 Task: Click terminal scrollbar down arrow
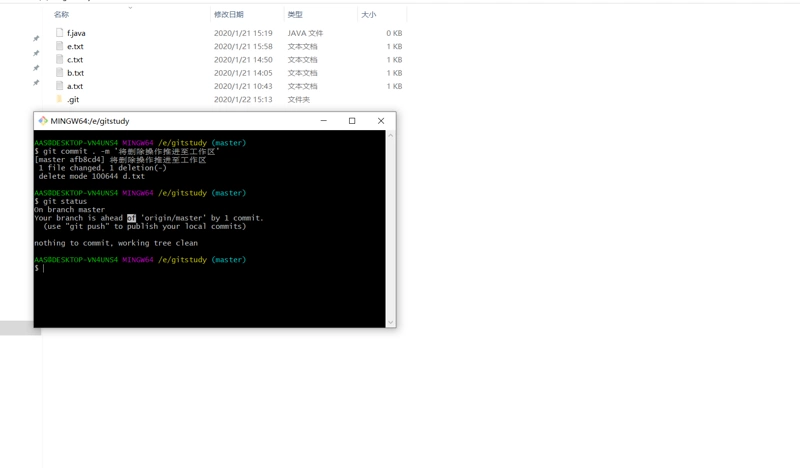coord(390,322)
